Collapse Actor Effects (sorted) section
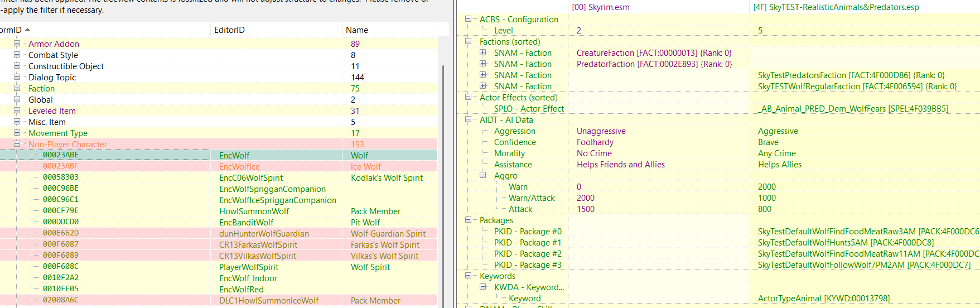This screenshot has height=308, width=980. [468, 97]
